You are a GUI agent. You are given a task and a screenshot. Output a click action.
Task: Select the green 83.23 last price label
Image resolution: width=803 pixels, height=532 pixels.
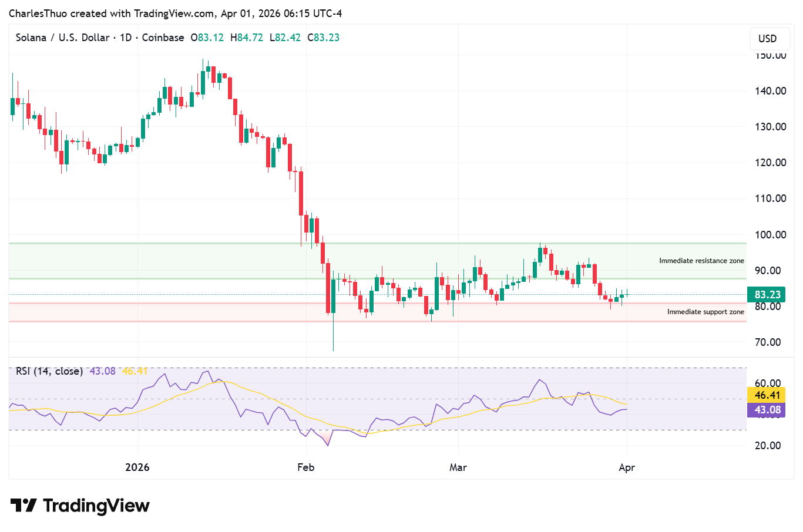pyautogui.click(x=767, y=294)
